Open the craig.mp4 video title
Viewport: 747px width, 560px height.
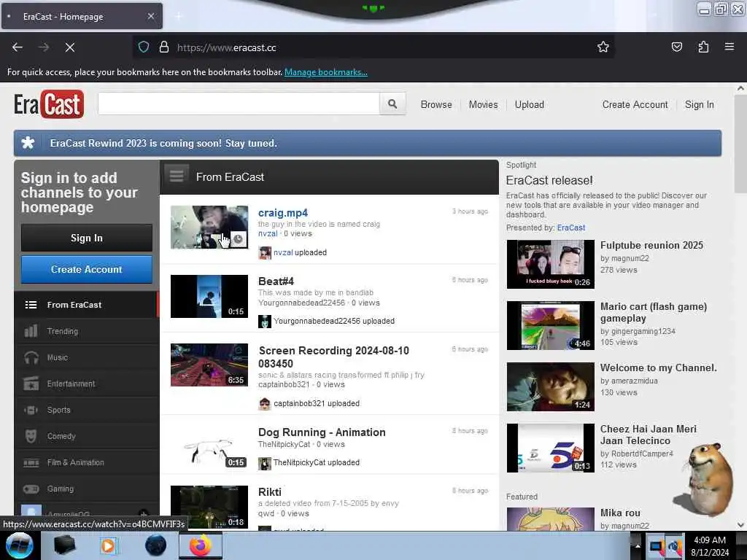pyautogui.click(x=282, y=212)
